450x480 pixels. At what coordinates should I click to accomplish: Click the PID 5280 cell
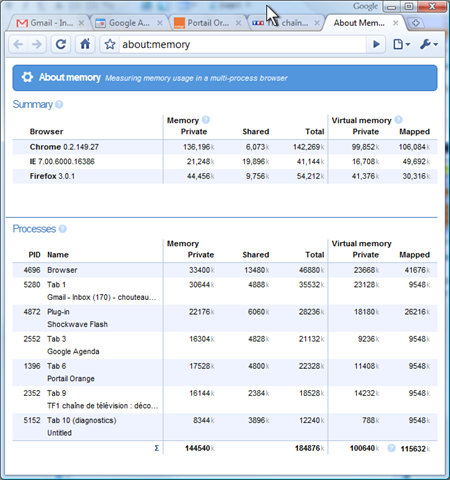(32, 285)
